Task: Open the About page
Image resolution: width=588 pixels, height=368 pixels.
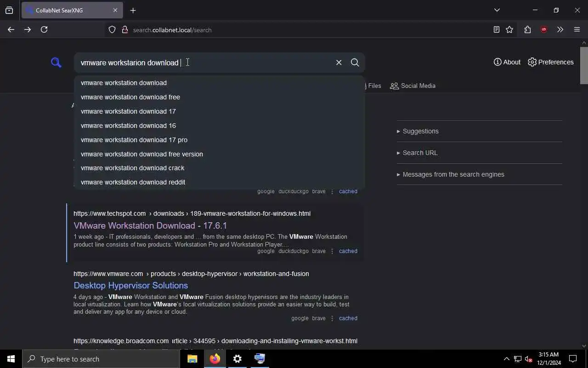Action: 507,62
